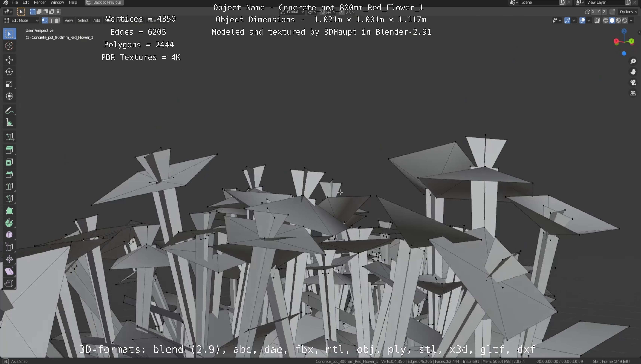This screenshot has width=641, height=364.
Task: Open the Render menu
Action: point(40,2)
